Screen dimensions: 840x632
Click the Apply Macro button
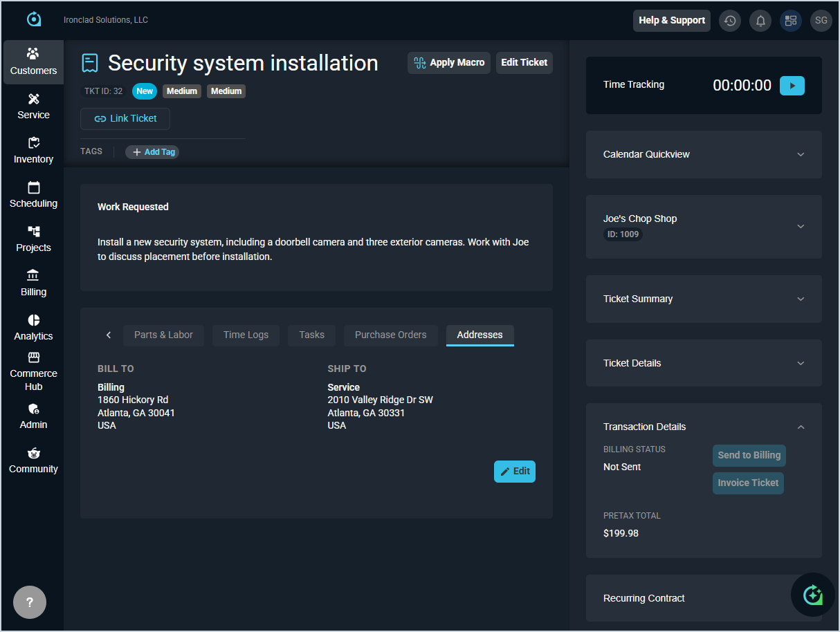point(449,63)
